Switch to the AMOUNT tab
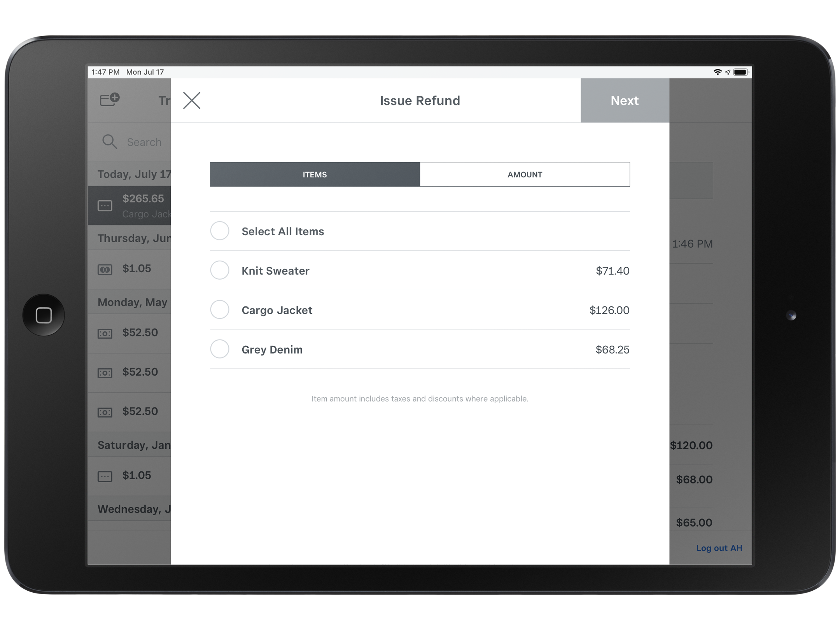This screenshot has height=630, width=840. tap(525, 174)
